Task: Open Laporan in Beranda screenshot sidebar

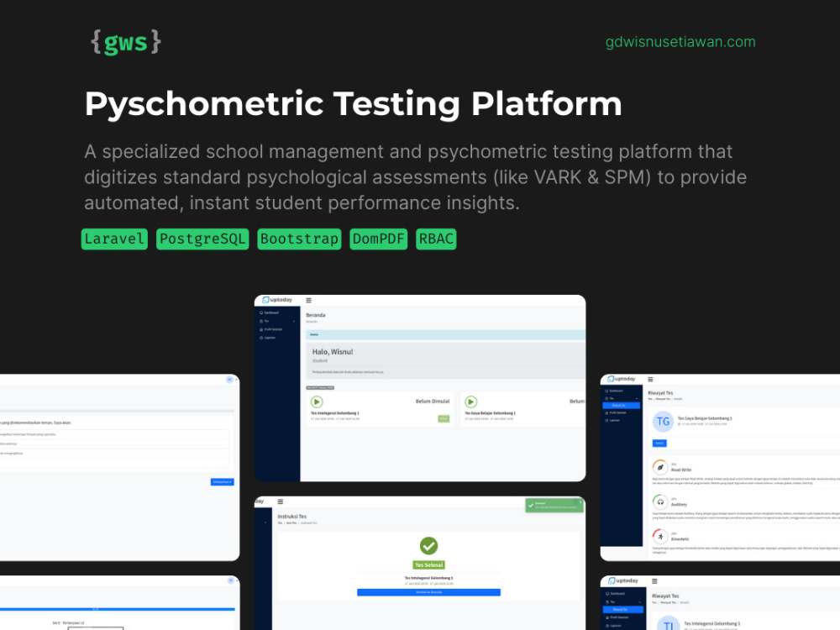Action: [268, 338]
